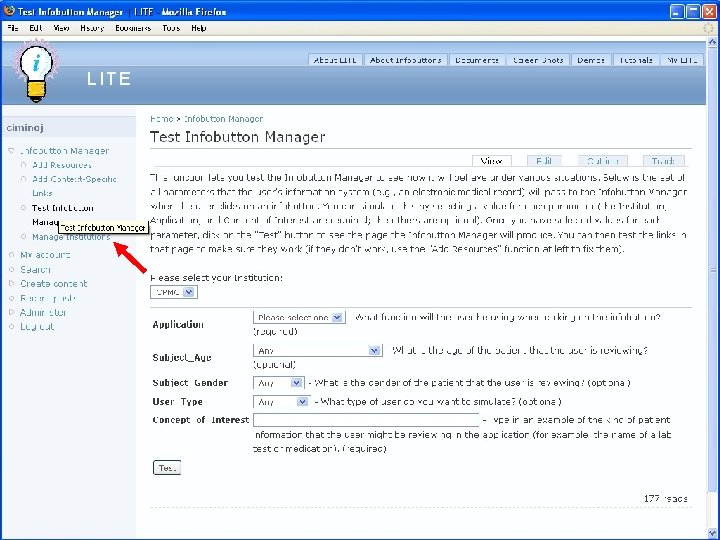
Task: Collapse the Infobutton Manager sidebar tree
Action: [x=11, y=151]
